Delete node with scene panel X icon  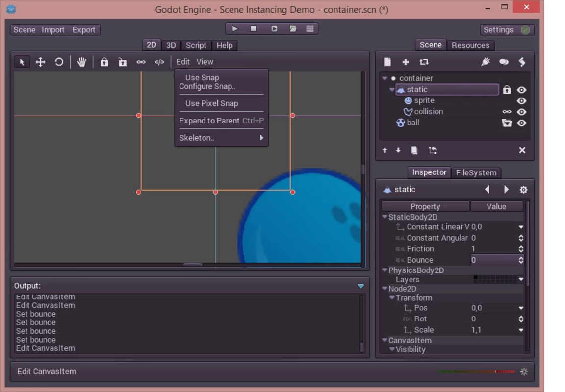(522, 150)
